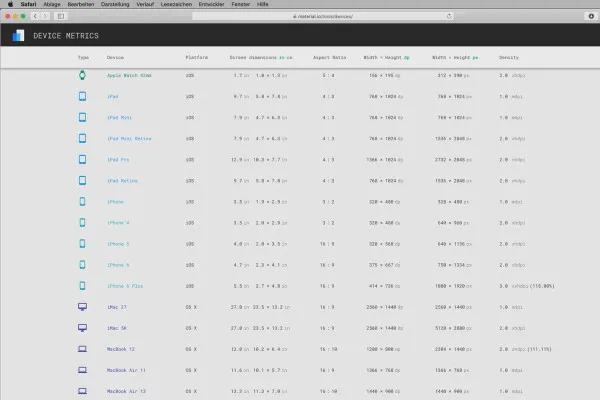Open the Fenster menu
This screenshot has height=400, width=600.
(x=241, y=4)
